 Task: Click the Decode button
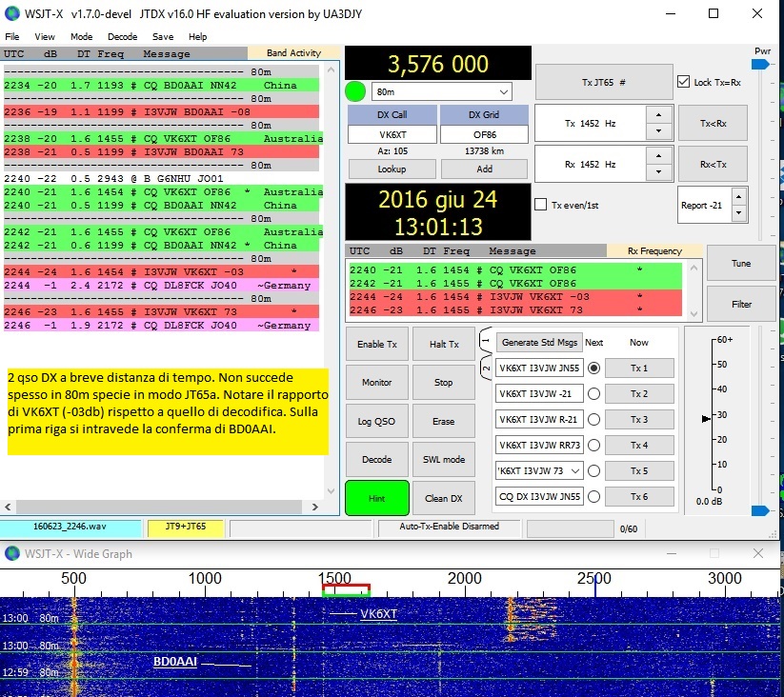[x=377, y=459]
